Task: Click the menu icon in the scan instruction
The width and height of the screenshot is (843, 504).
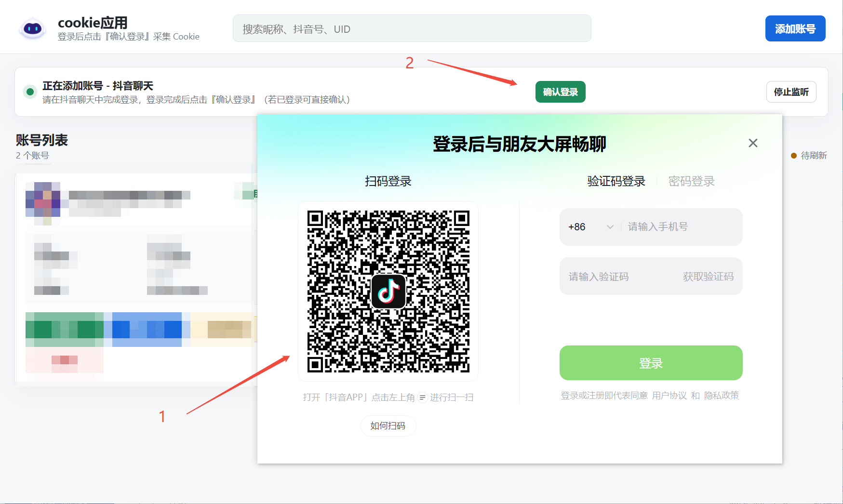Action: coord(422,397)
